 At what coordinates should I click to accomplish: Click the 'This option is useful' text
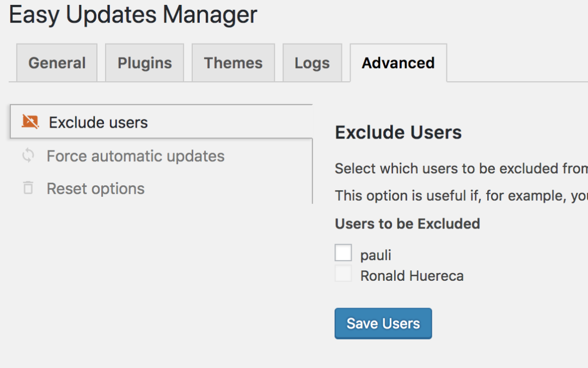coord(461,196)
